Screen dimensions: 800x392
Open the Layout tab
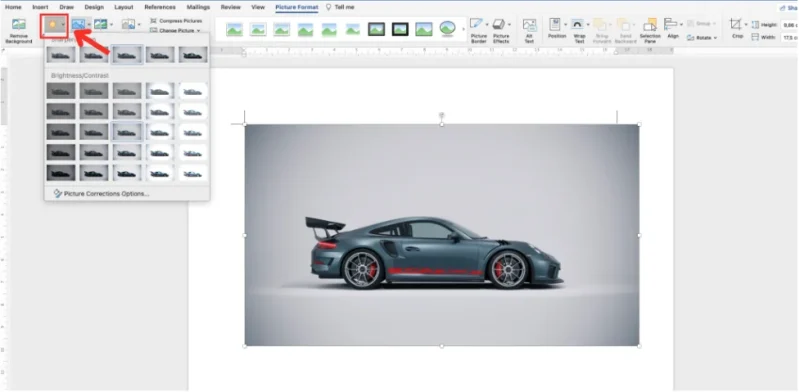pos(124,7)
